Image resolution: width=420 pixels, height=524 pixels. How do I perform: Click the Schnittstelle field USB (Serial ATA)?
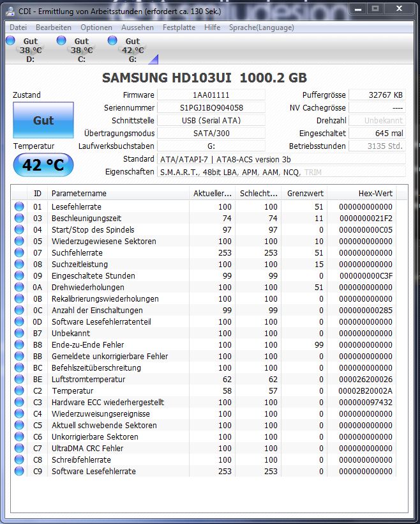point(211,120)
